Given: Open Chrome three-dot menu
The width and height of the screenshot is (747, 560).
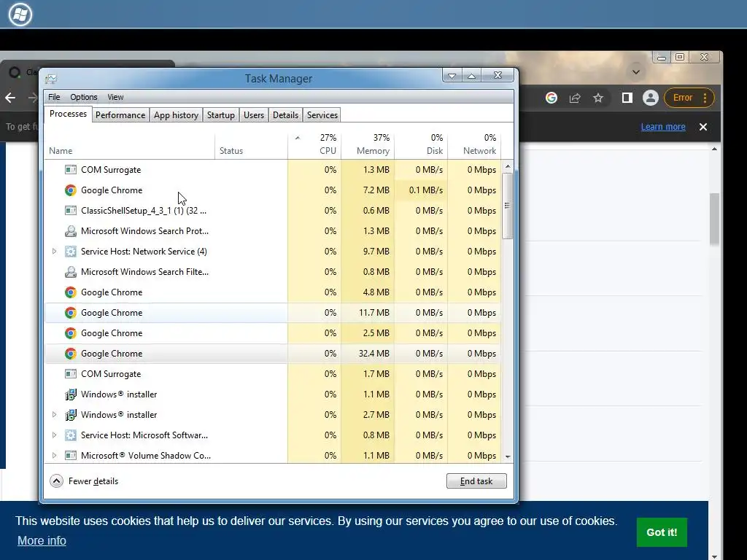Looking at the screenshot, I should [705, 98].
